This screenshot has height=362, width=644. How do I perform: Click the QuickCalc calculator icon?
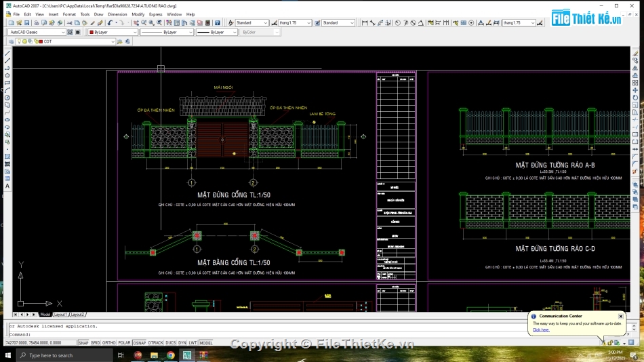[208, 23]
